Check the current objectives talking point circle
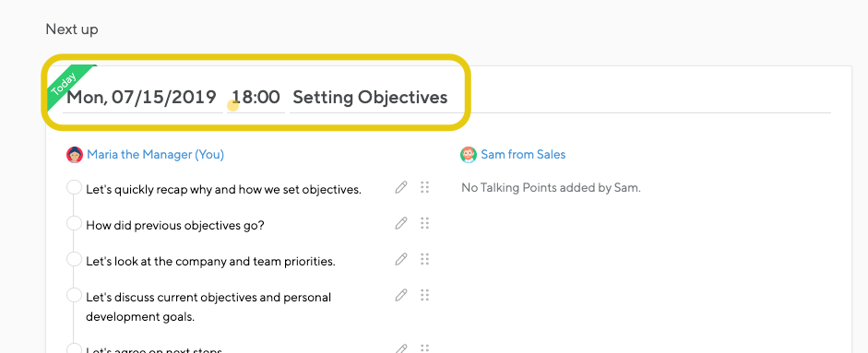The image size is (868, 353). pos(74,296)
